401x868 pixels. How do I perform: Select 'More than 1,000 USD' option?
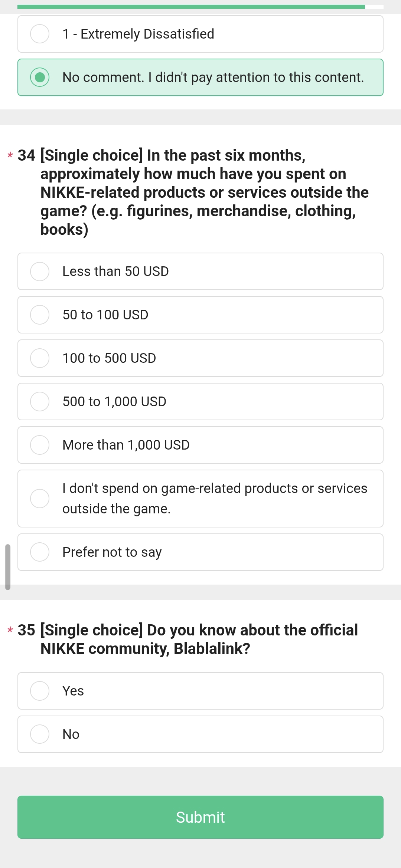[40, 445]
